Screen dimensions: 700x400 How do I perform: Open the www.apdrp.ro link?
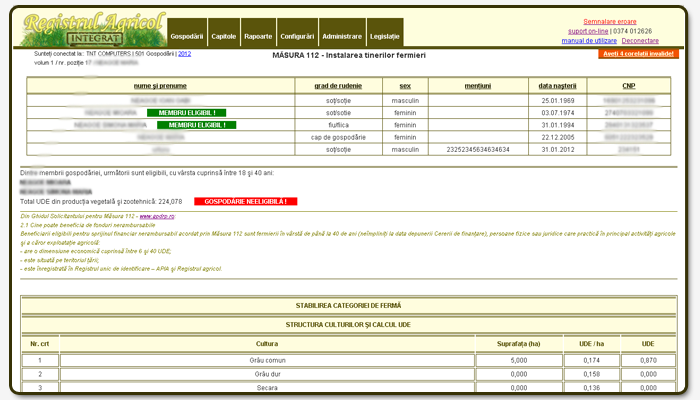pyautogui.click(x=157, y=216)
